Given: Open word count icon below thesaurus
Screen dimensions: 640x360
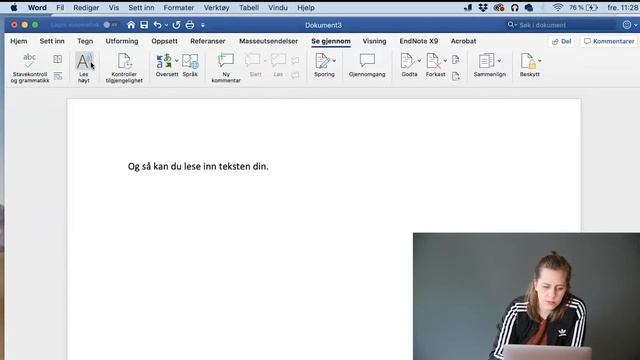Looking at the screenshot, I should point(58,76).
